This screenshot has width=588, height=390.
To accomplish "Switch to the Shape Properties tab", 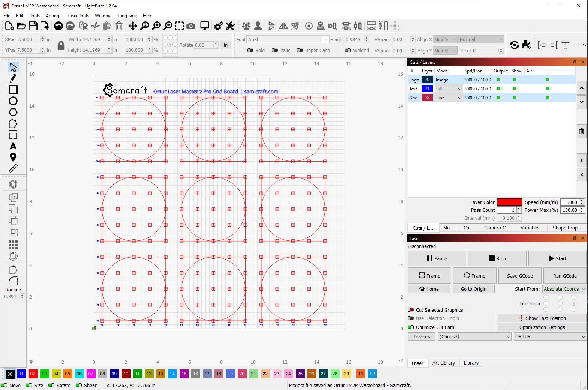I will 567,228.
